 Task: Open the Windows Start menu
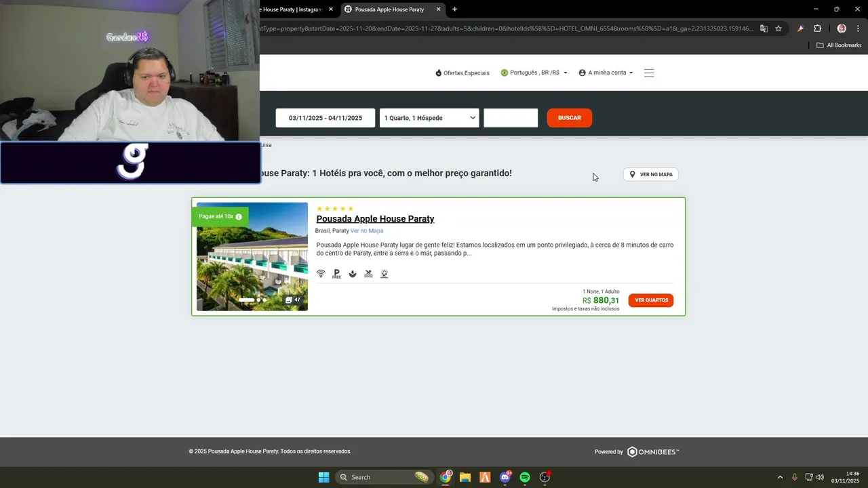(x=323, y=477)
